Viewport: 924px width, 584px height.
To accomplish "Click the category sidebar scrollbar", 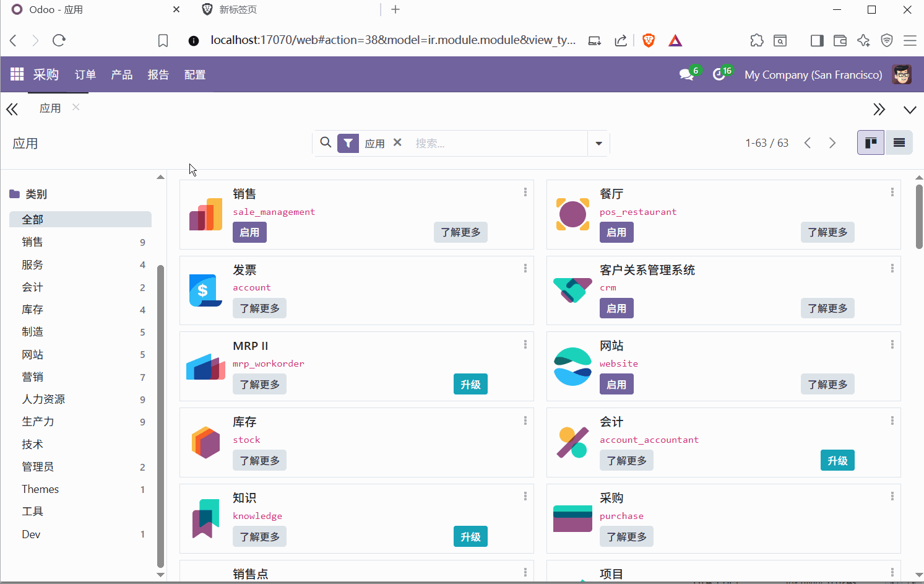I will 160,415.
